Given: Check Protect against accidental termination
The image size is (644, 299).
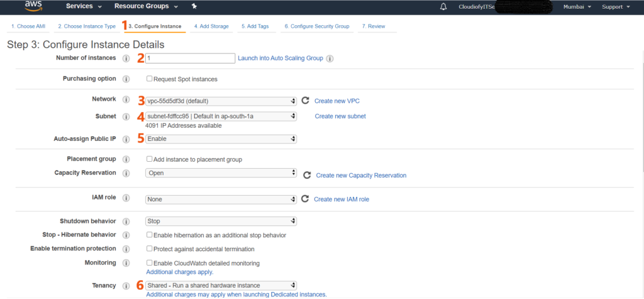Looking at the screenshot, I should 150,249.
